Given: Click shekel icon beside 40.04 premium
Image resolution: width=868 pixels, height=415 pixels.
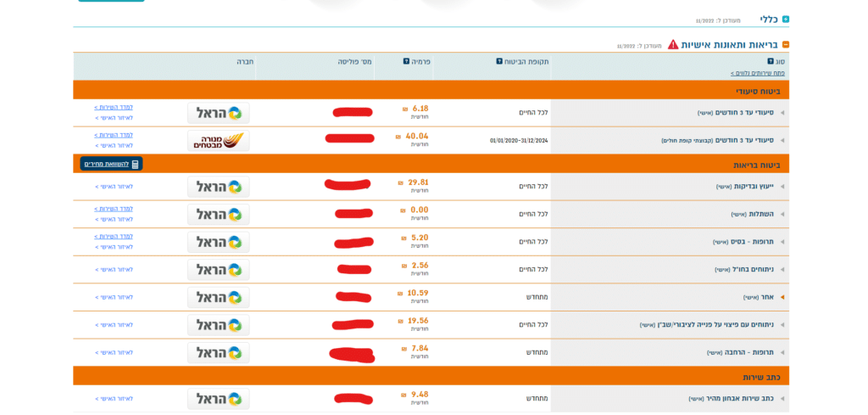Looking at the screenshot, I should pos(398,136).
